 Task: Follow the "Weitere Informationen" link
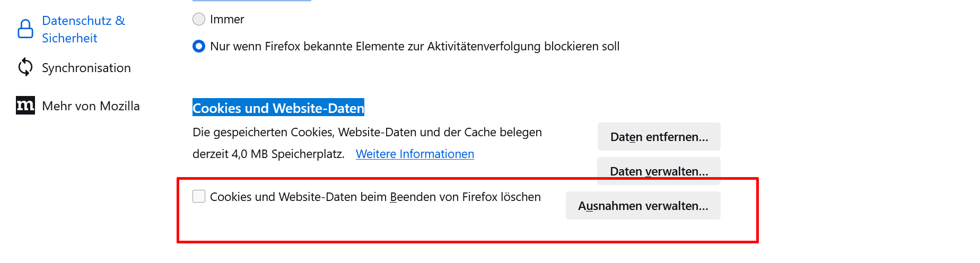point(415,154)
